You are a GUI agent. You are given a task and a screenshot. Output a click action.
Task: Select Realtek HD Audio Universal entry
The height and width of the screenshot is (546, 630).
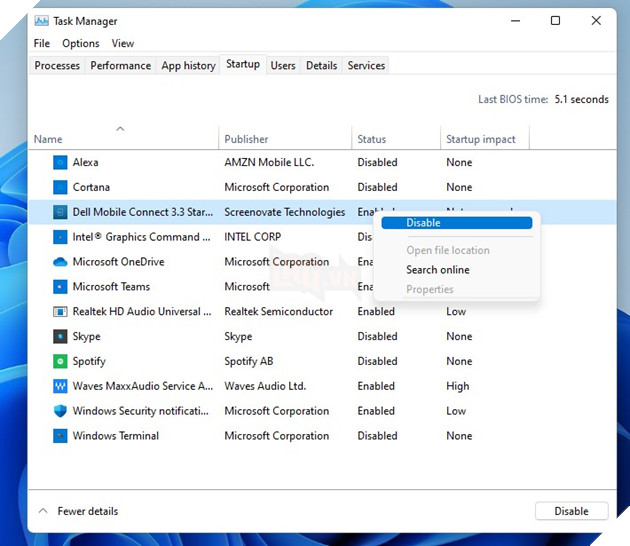coord(142,312)
